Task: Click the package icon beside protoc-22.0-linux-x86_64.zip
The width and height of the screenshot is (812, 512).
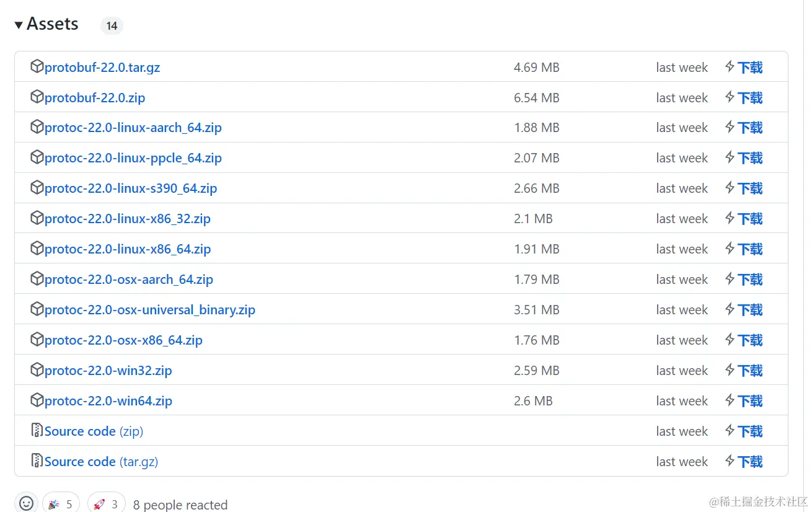Action: 37,249
